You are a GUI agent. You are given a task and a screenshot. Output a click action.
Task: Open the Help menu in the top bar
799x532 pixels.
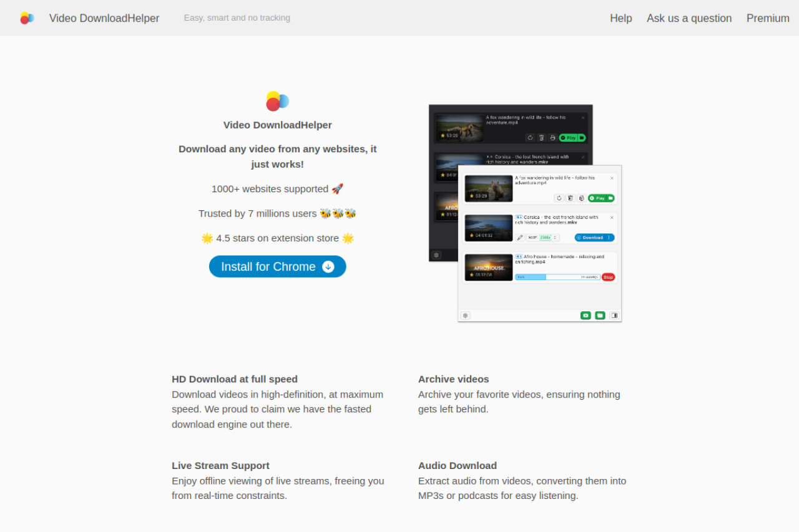tap(620, 18)
